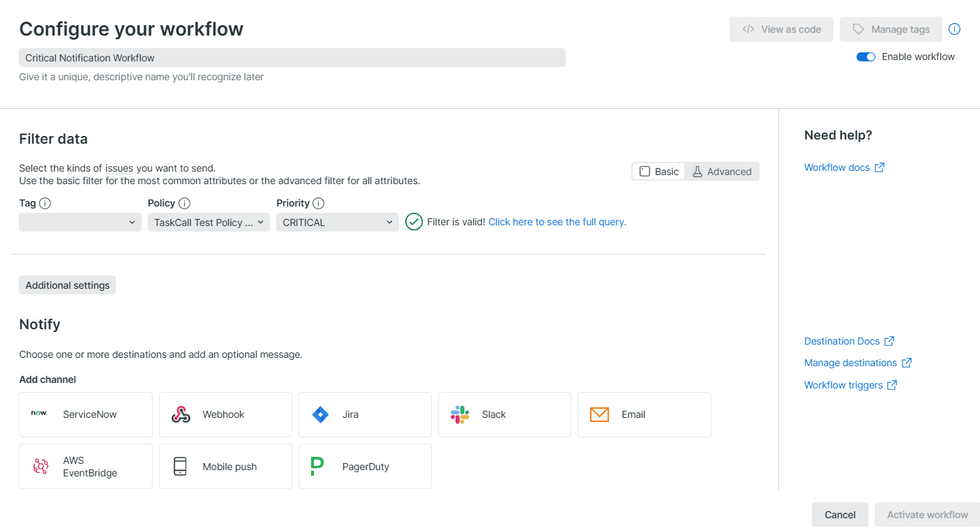Select the ServiceNow channel icon
The height and width of the screenshot is (528, 980).
point(39,414)
